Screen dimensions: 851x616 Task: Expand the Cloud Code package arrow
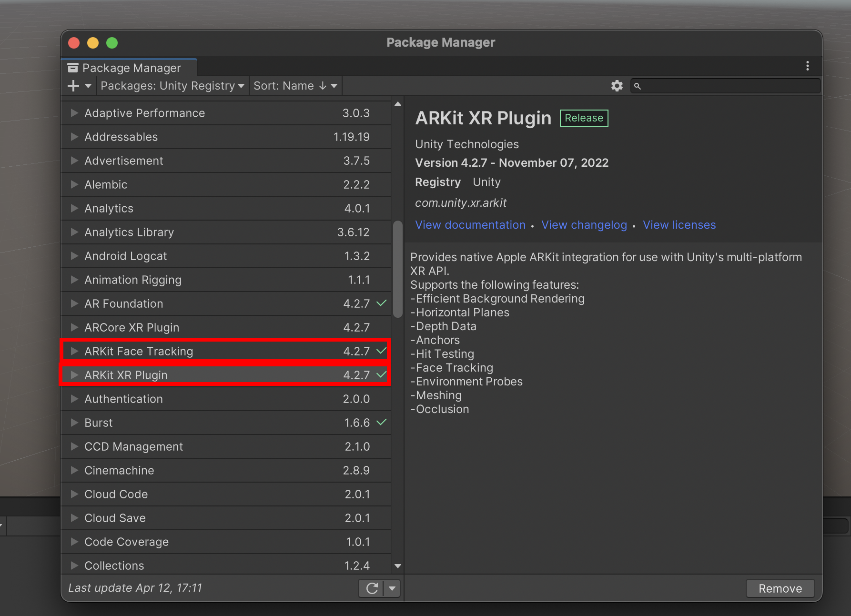[74, 494]
